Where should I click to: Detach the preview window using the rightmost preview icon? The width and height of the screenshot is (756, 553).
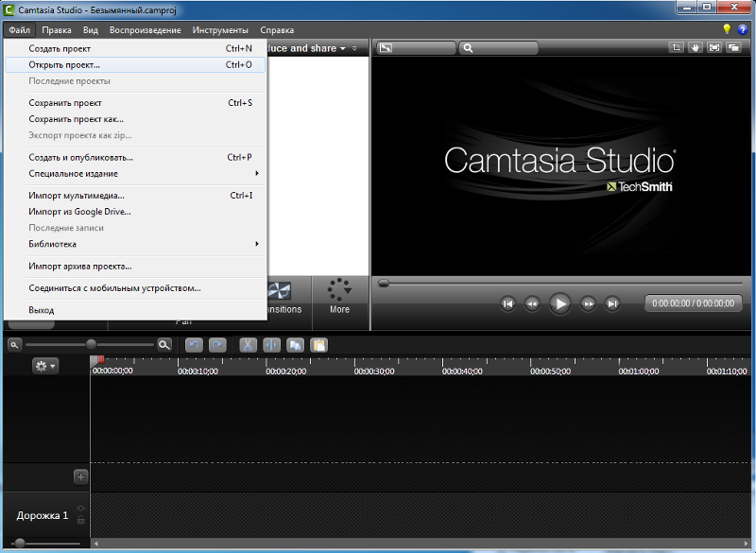[x=733, y=47]
